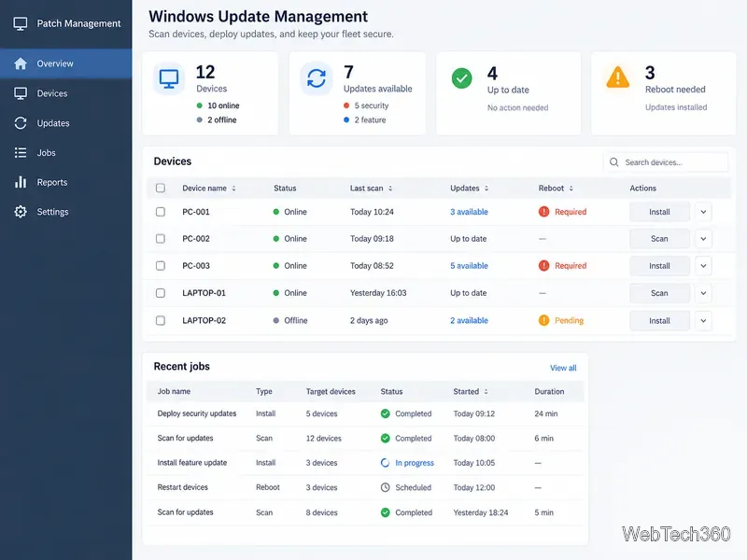The height and width of the screenshot is (560, 747).
Task: Click Completed check icon for 12 devices scan
Action: tap(385, 438)
